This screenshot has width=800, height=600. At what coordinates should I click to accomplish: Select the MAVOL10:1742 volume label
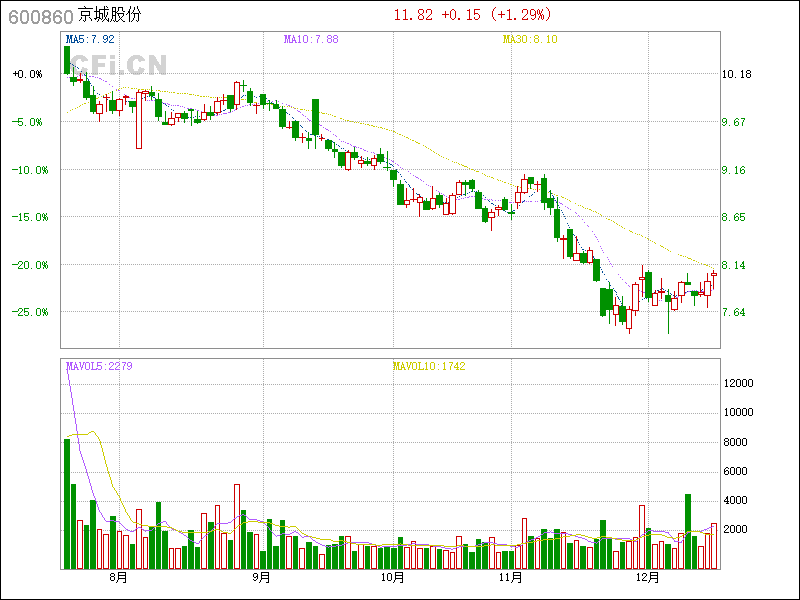point(428,366)
